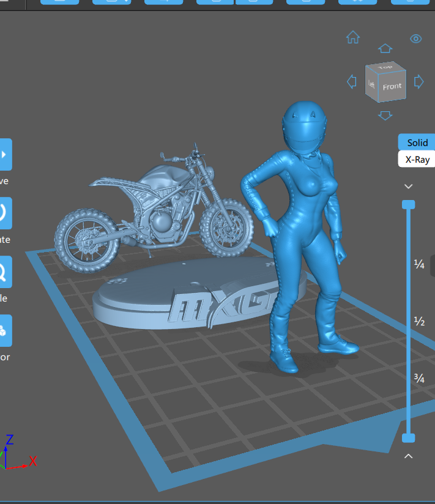Select the Rotate tool in left toolbar
The image size is (435, 504).
(x=6, y=213)
